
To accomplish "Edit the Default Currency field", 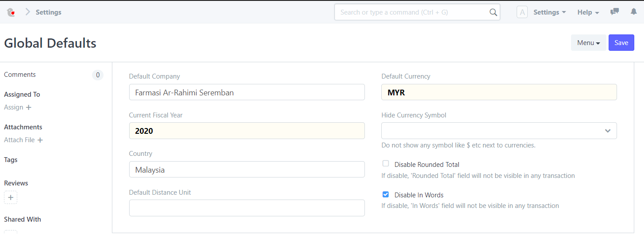I will pyautogui.click(x=499, y=92).
